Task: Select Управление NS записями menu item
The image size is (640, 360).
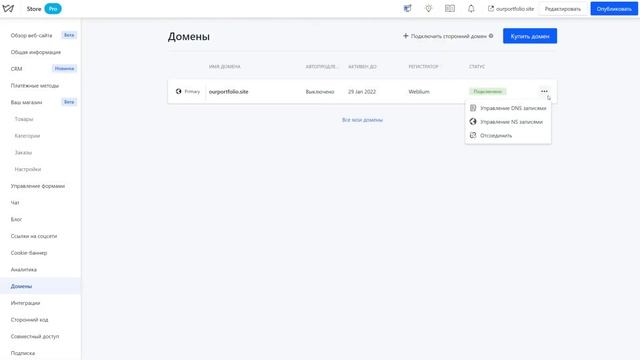Action: pyautogui.click(x=508, y=122)
